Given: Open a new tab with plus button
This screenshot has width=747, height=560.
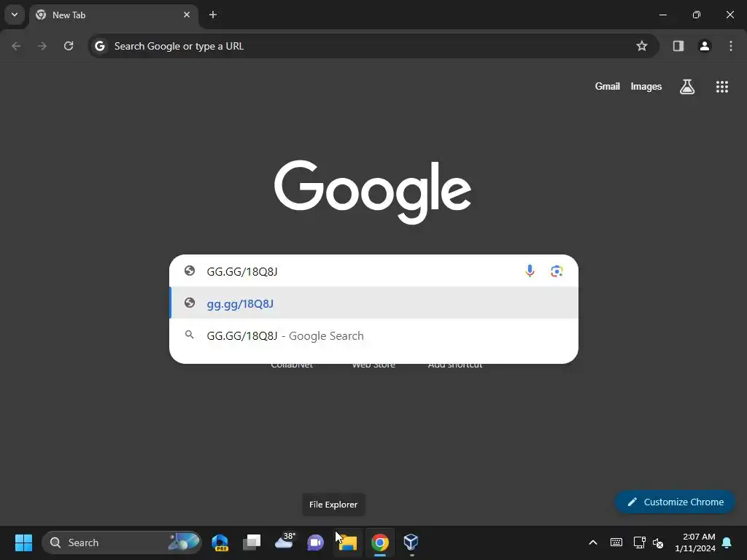Looking at the screenshot, I should click(x=213, y=15).
